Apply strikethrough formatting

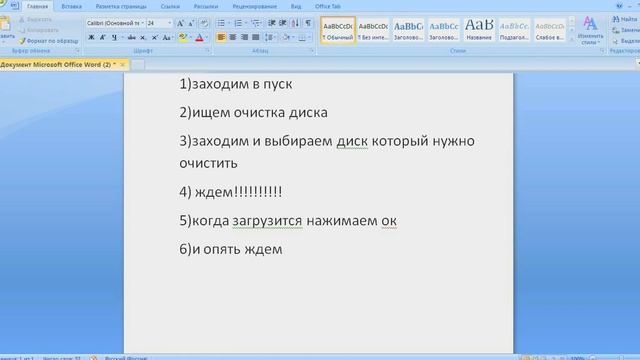point(131,38)
